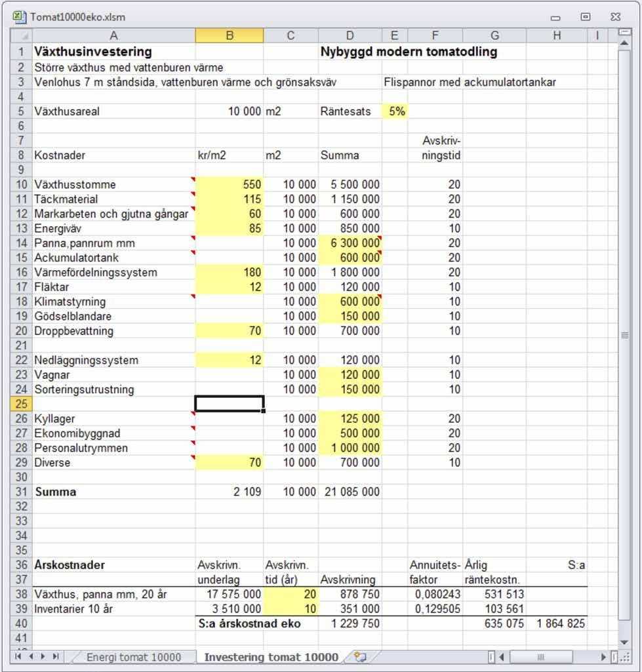
Task: Click the Växthusareal label cell
Action: (x=113, y=111)
